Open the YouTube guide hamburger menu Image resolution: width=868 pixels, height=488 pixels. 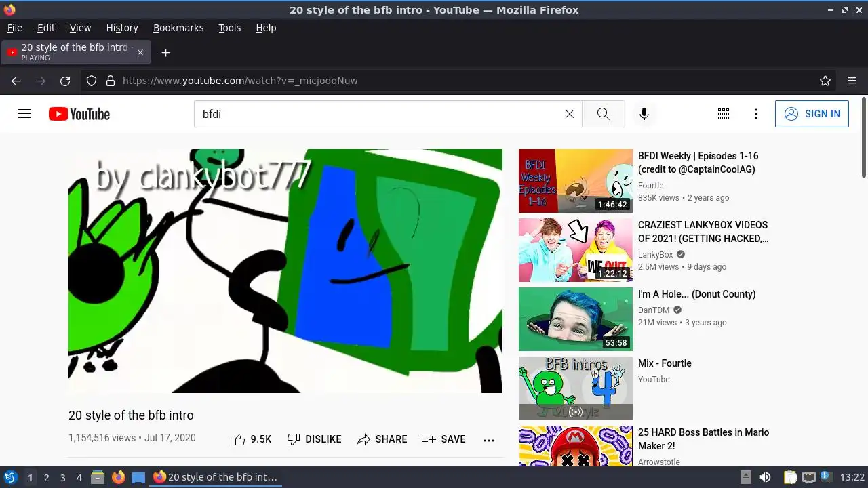(24, 114)
